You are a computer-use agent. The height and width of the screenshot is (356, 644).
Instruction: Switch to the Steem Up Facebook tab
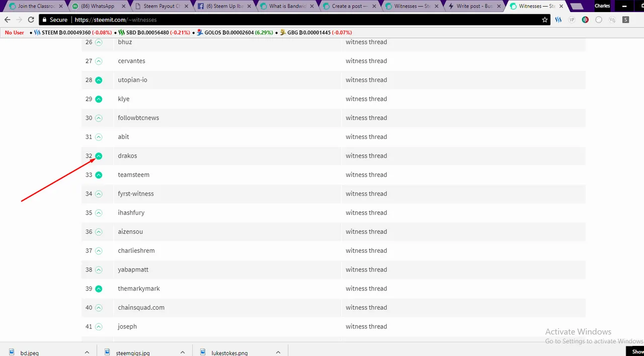tap(224, 7)
